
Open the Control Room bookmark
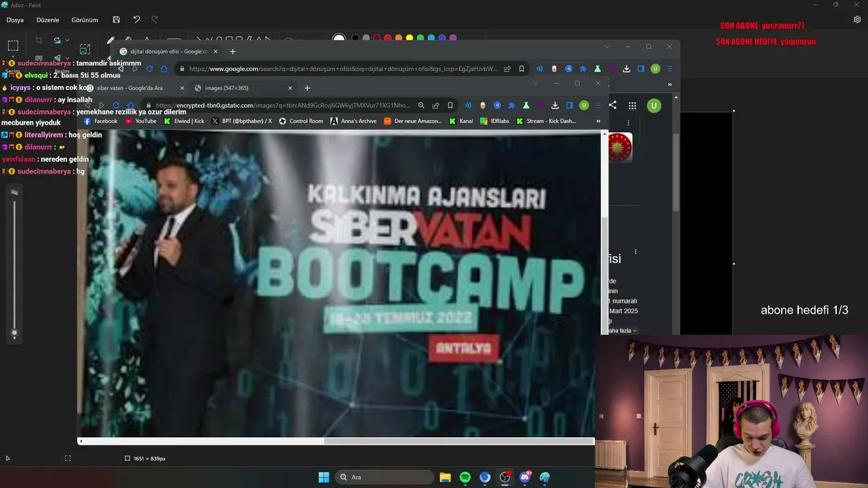tap(301, 121)
